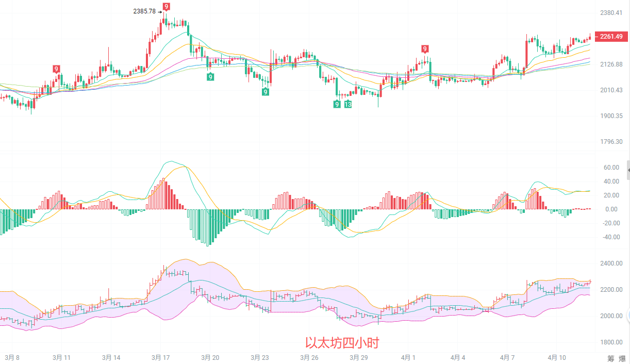Click the green 13 signal marker
630x364 pixels.
point(348,105)
